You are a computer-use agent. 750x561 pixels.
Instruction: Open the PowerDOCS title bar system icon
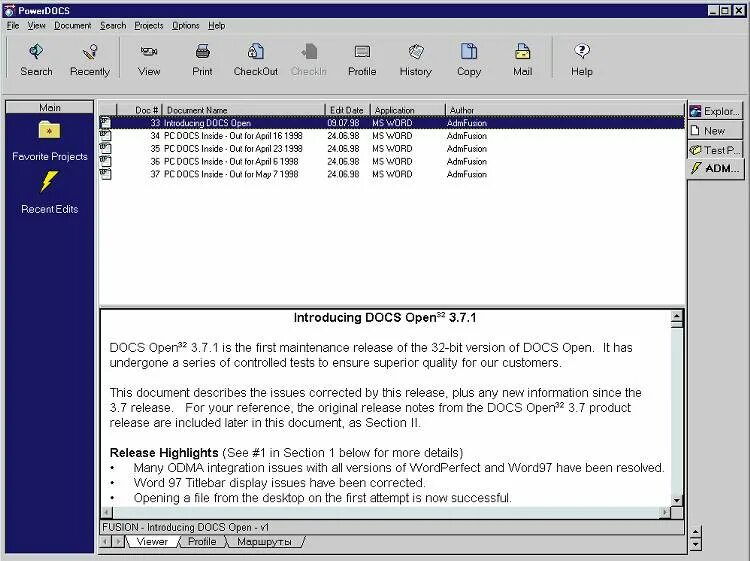click(9, 11)
